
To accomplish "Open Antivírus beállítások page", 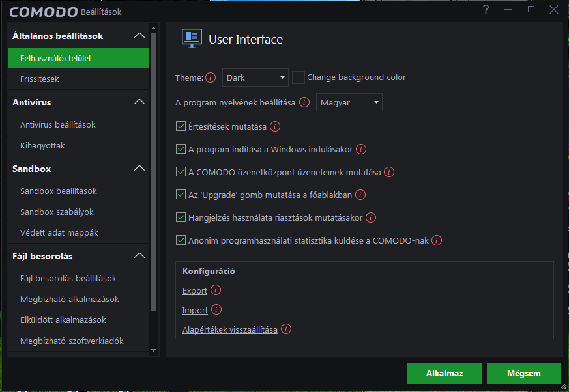I will [x=78, y=125].
